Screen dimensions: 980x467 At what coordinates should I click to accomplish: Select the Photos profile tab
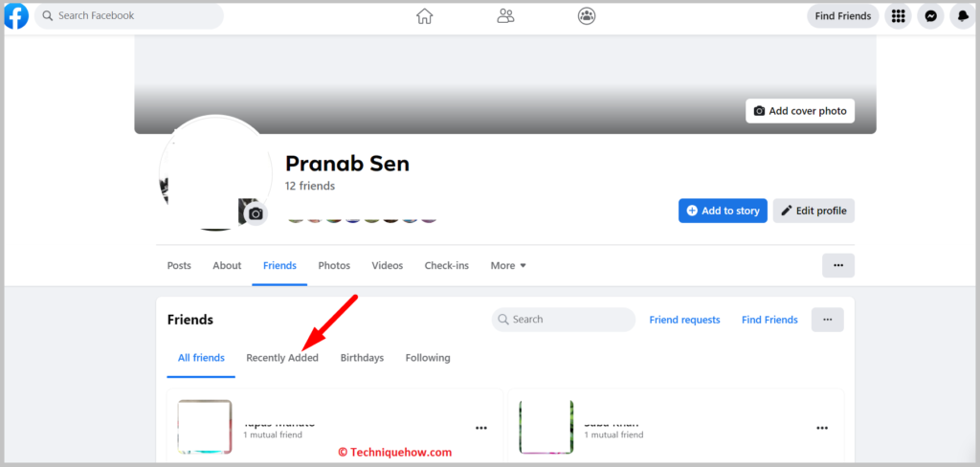click(x=334, y=266)
